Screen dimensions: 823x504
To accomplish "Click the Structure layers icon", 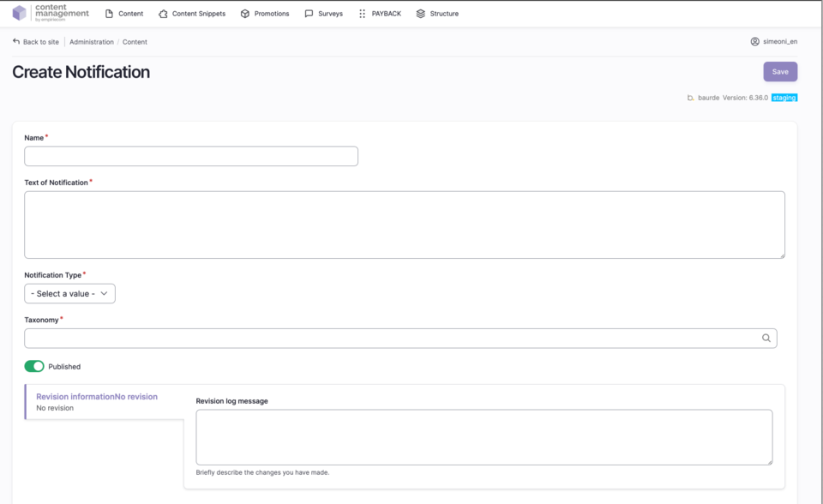I will coord(420,14).
